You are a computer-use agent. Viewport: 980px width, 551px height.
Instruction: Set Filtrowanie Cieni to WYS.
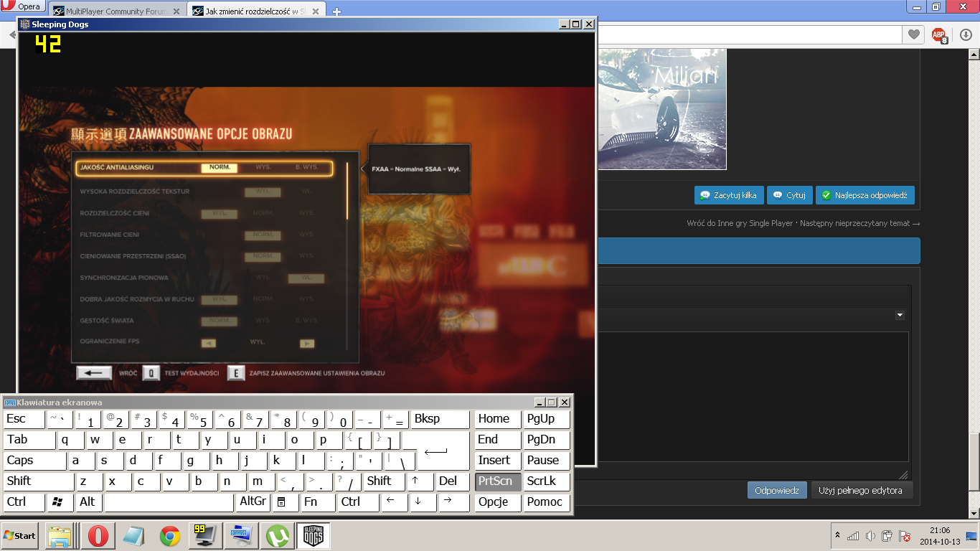coord(306,235)
